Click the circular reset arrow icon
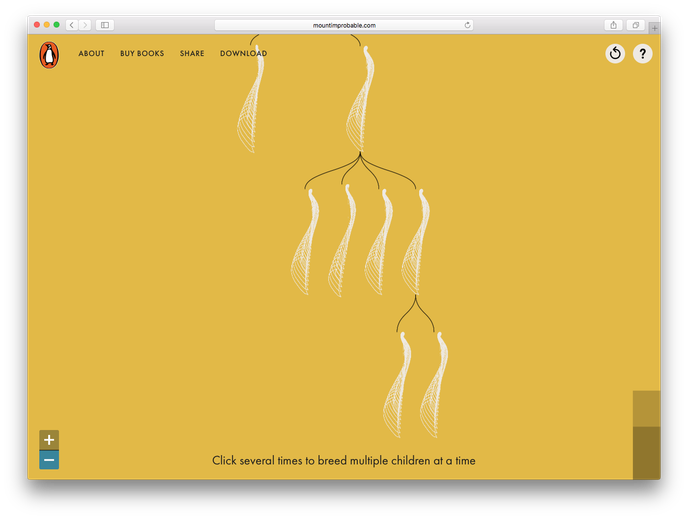The image size is (688, 519). (x=615, y=54)
